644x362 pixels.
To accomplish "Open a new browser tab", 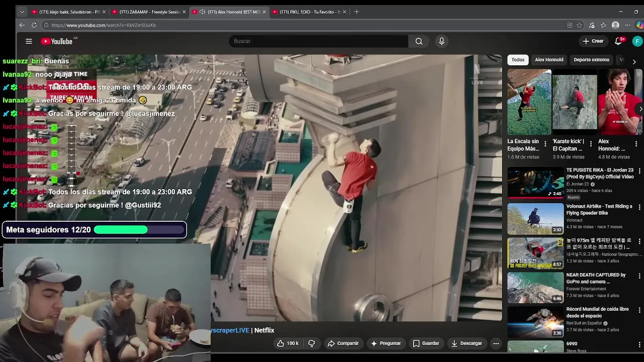I will pos(356,12).
